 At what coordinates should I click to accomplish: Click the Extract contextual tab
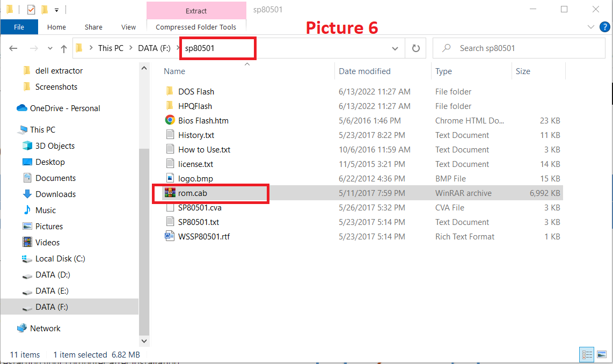tap(196, 11)
